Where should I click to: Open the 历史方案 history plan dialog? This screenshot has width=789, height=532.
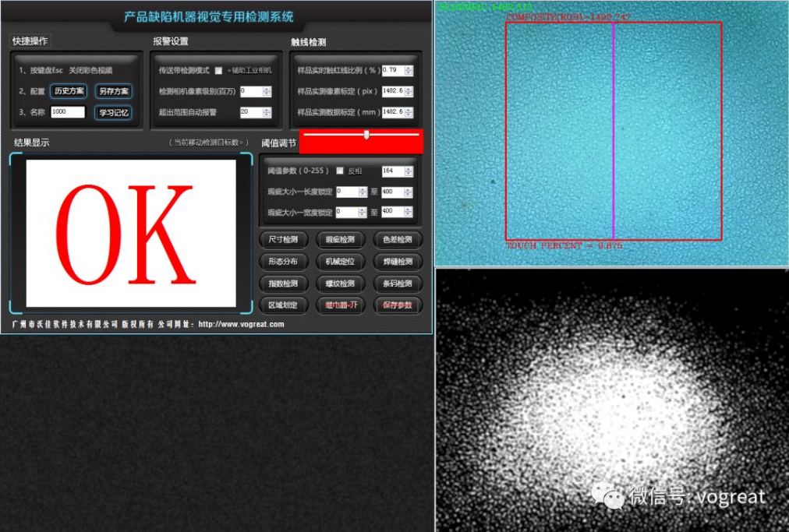tap(69, 91)
